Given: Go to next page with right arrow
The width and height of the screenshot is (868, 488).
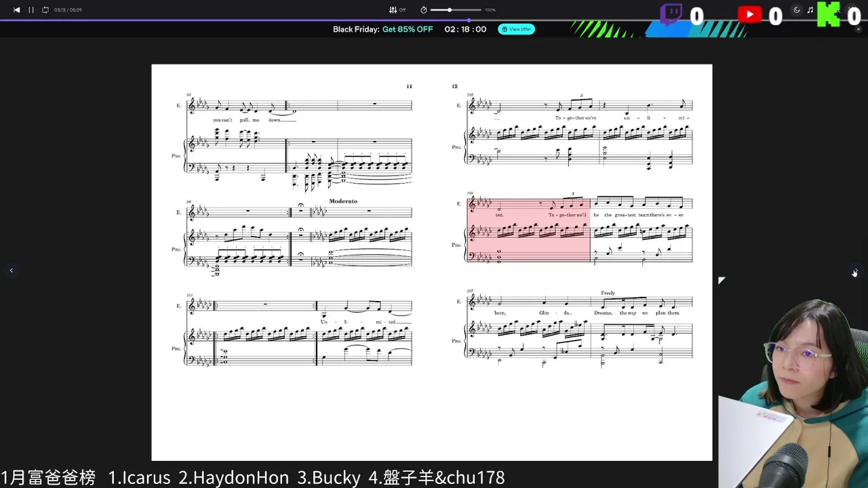Looking at the screenshot, I should (855, 270).
